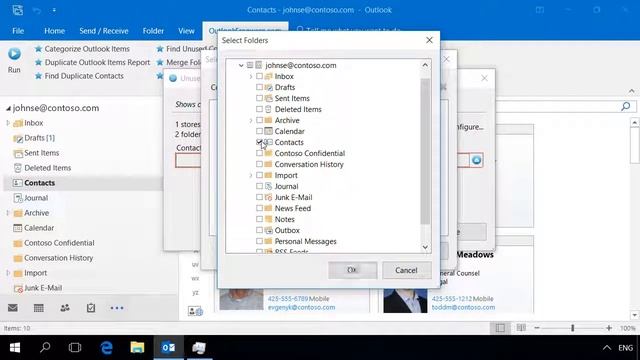
Task: Click Ok in Select Folders dialog
Action: click(353, 270)
